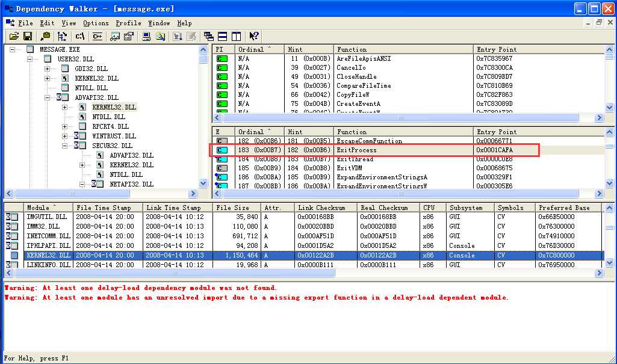
Task: Toggle Undecorate C++ Functions icon
Action: [x=97, y=37]
